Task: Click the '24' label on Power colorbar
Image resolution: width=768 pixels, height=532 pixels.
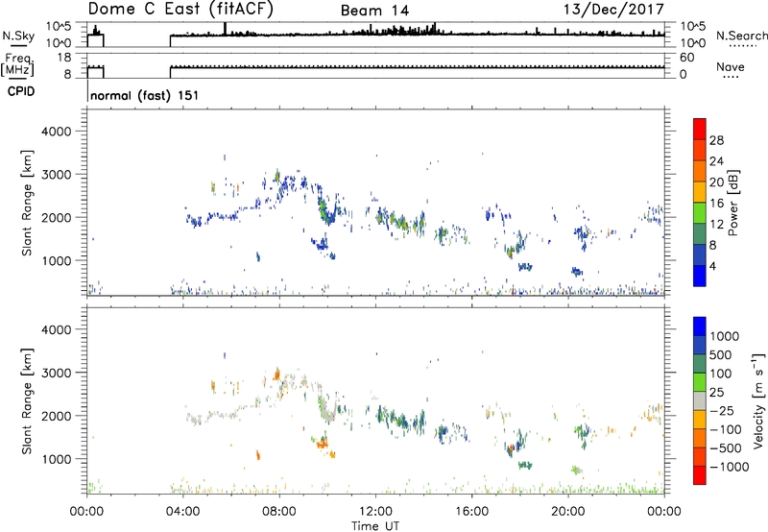Action: pyautogui.click(x=716, y=161)
